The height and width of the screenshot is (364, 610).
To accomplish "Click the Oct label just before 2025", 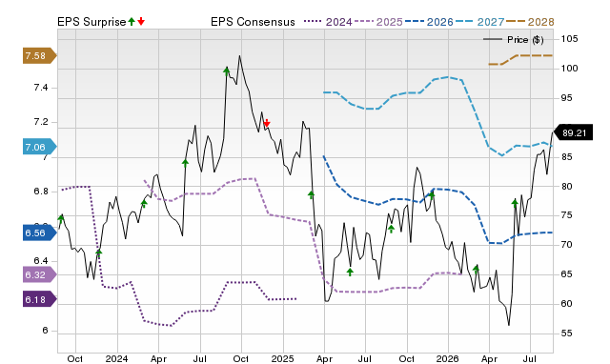I will coord(241,358).
